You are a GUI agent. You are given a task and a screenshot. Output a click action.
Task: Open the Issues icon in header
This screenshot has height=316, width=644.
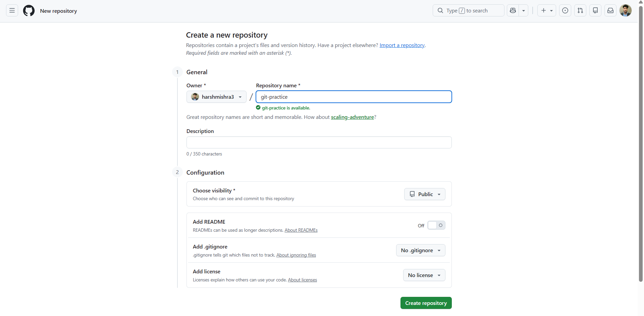click(x=565, y=11)
